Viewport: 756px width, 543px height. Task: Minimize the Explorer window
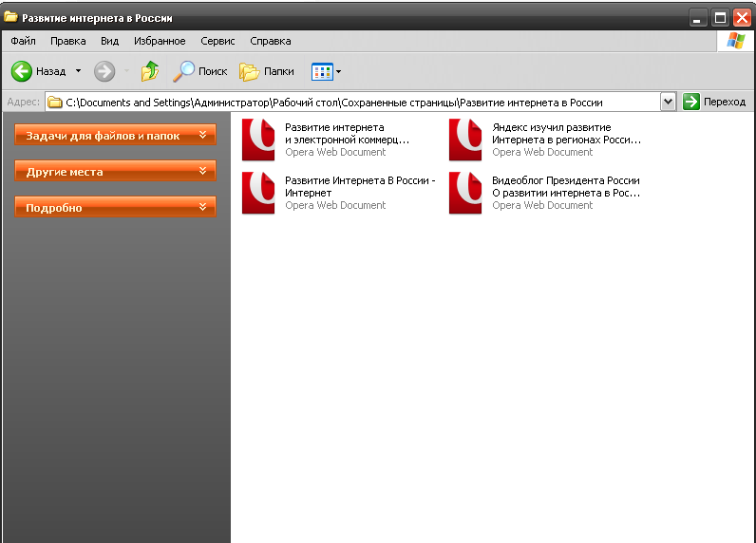coord(697,18)
